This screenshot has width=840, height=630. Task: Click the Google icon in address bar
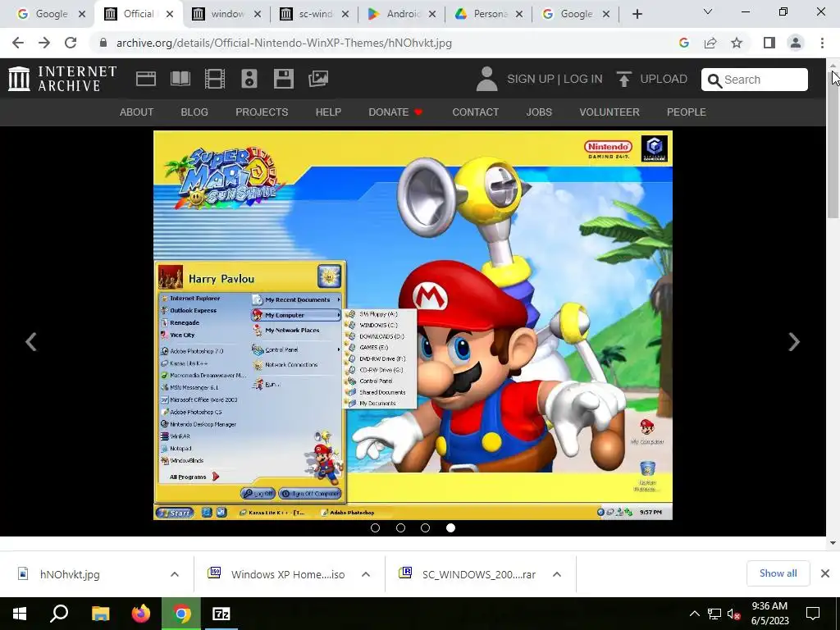(684, 43)
